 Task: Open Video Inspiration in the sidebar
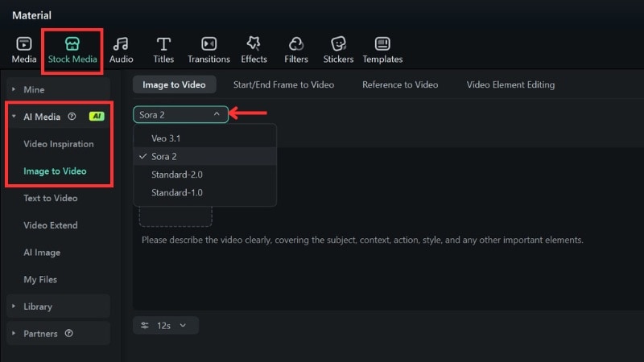point(59,144)
